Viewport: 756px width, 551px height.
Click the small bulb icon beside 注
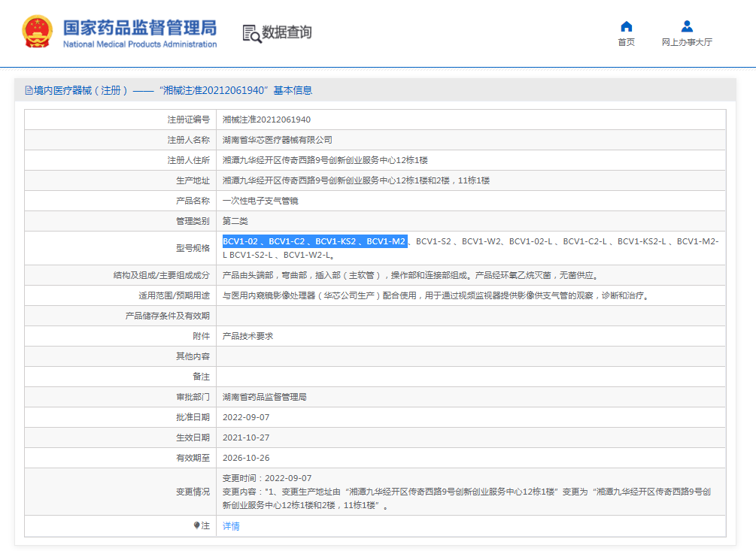click(x=197, y=525)
